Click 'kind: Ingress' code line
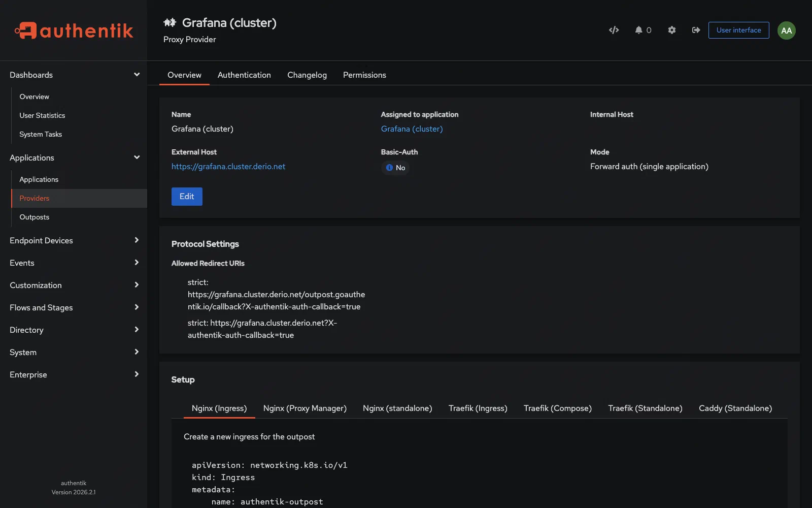The height and width of the screenshot is (508, 812). pos(223,478)
